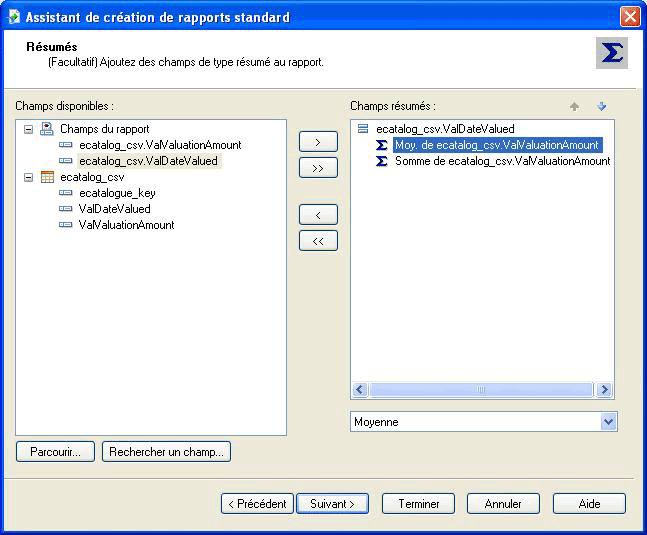The height and width of the screenshot is (535, 647).
Task: Click the summary list horizontal scrollbar
Action: [x=482, y=390]
